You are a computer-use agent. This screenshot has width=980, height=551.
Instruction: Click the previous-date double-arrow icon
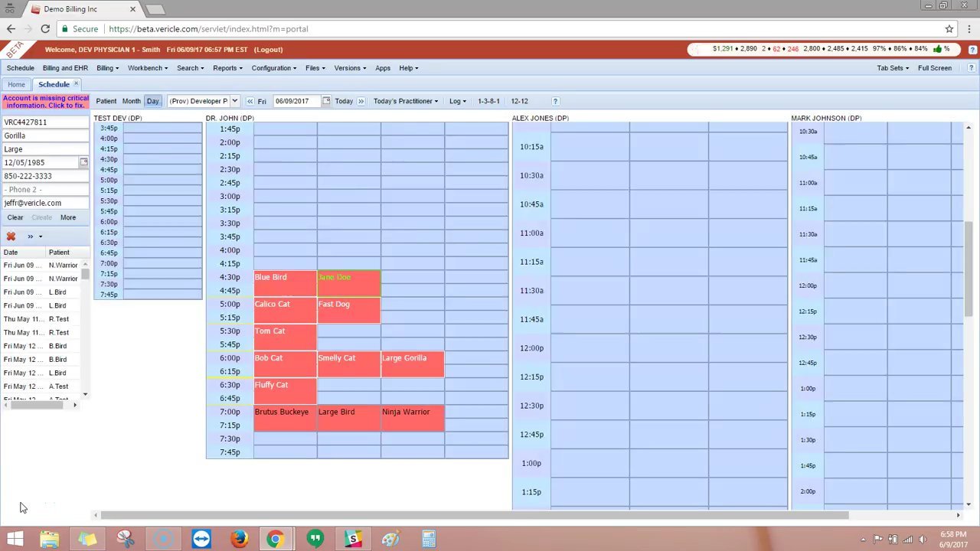[x=250, y=100]
